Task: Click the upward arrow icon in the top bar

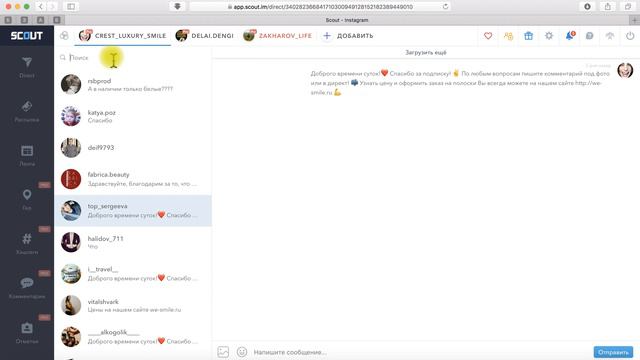Action: (610, 36)
